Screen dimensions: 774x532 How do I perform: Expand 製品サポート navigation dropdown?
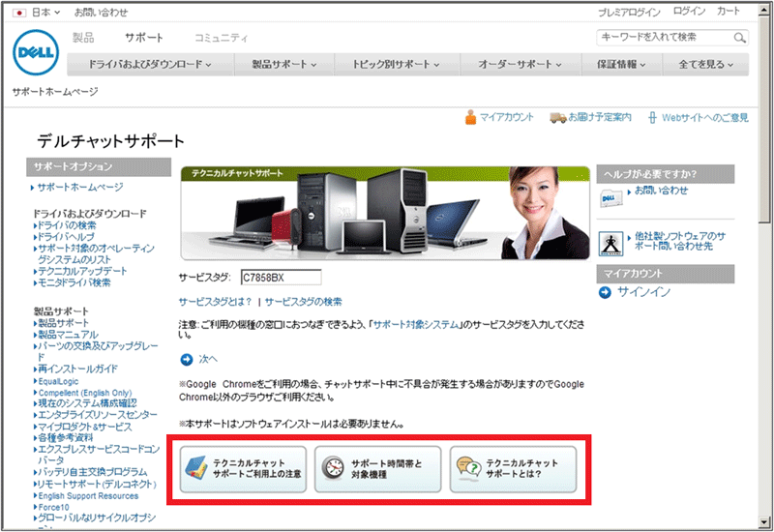pyautogui.click(x=283, y=64)
